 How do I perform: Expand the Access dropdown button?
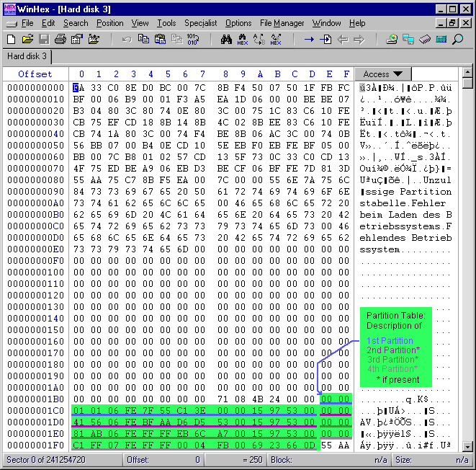pos(383,74)
